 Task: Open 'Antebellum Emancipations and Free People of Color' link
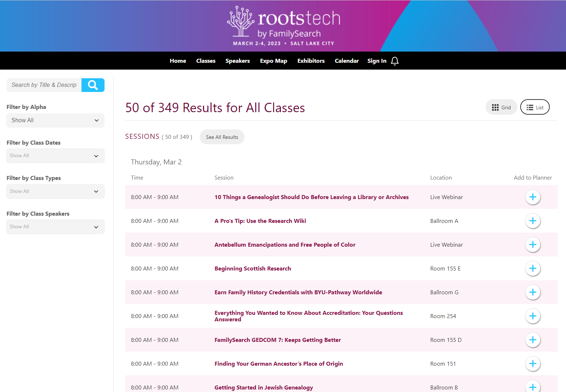(285, 245)
